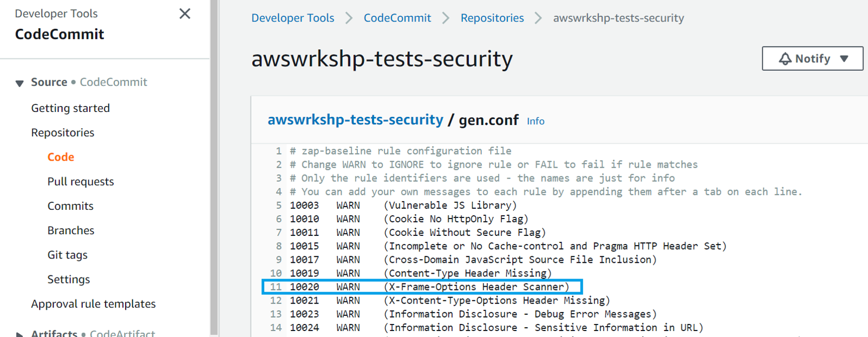The width and height of the screenshot is (868, 337).
Task: Open the Notify dropdown arrow
Action: pos(844,59)
